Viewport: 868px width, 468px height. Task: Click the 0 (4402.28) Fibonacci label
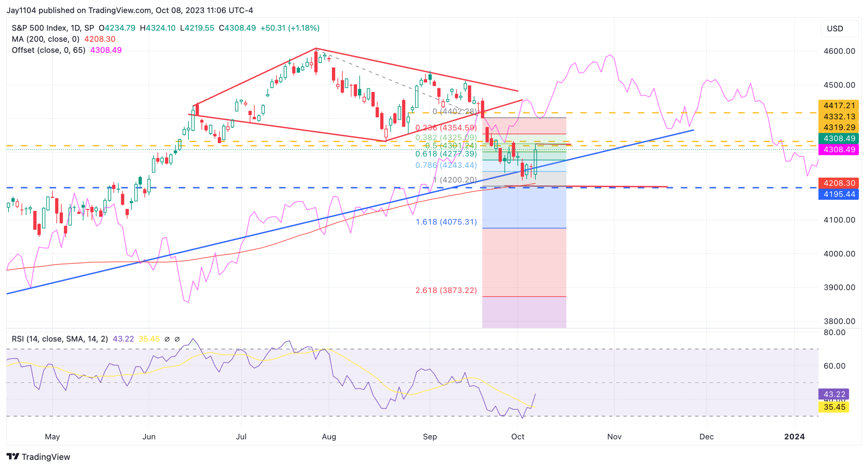pyautogui.click(x=455, y=111)
